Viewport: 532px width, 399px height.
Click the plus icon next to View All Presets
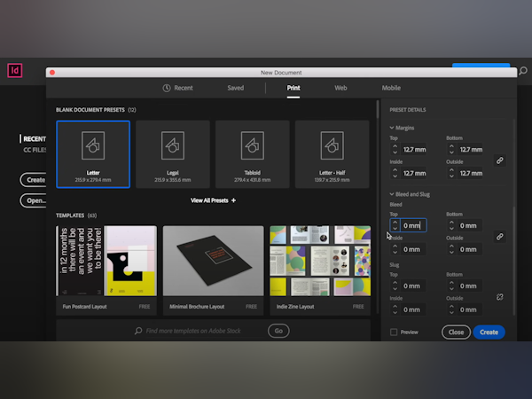[233, 200]
